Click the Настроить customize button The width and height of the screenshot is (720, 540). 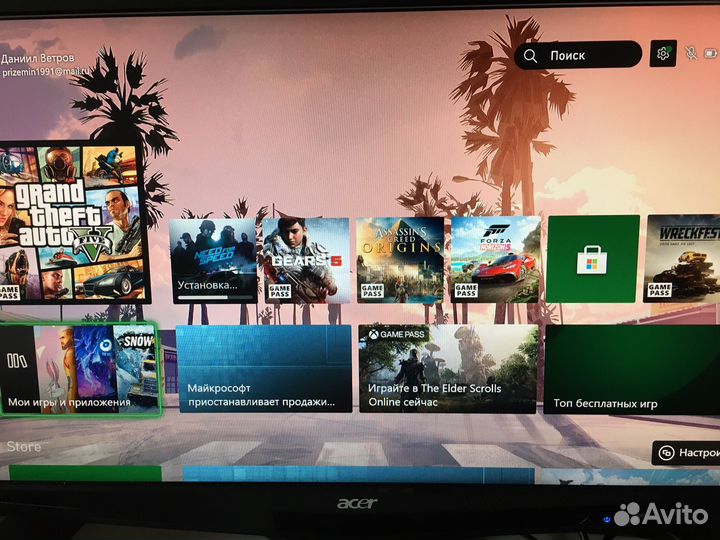pyautogui.click(x=686, y=453)
